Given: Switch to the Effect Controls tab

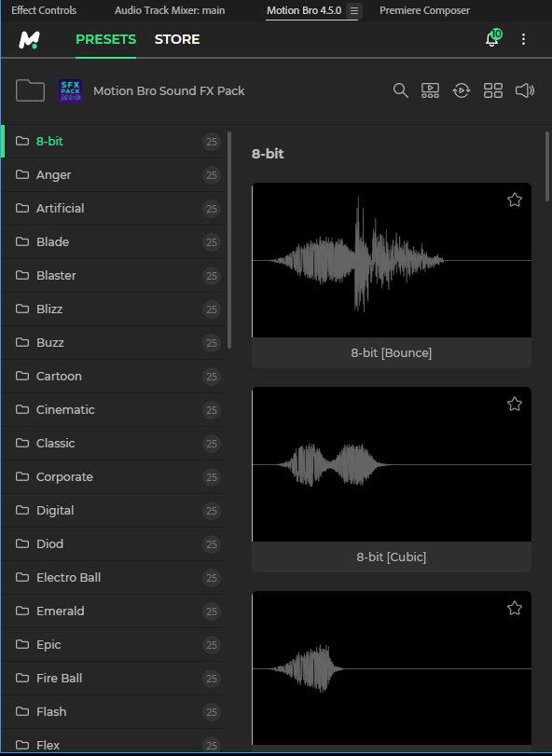Looking at the screenshot, I should point(44,10).
